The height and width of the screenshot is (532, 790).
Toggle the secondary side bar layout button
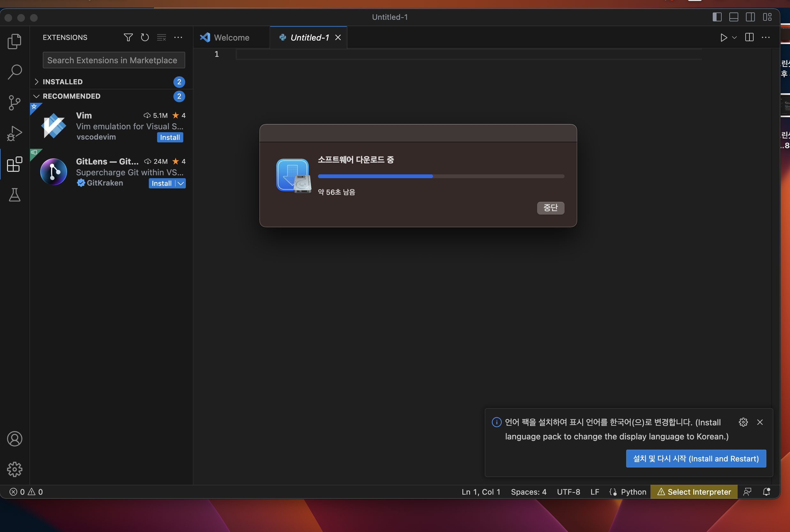click(x=750, y=17)
